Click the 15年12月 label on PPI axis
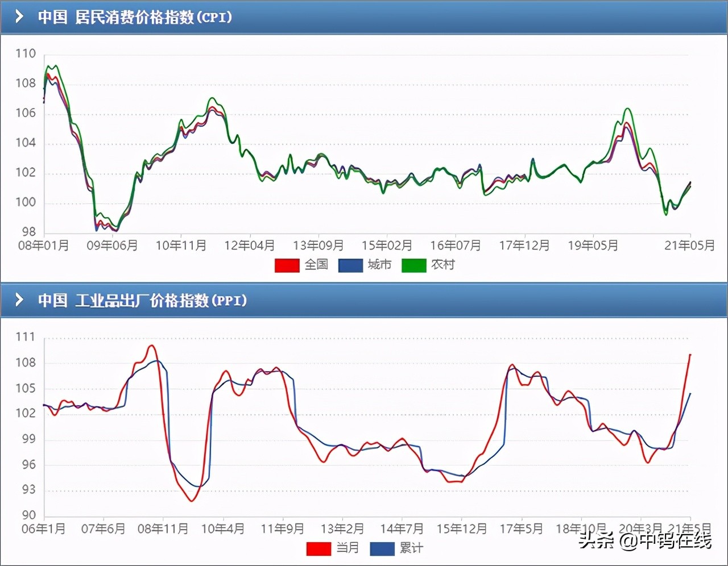Viewport: 728px width, 566px height. [461, 529]
